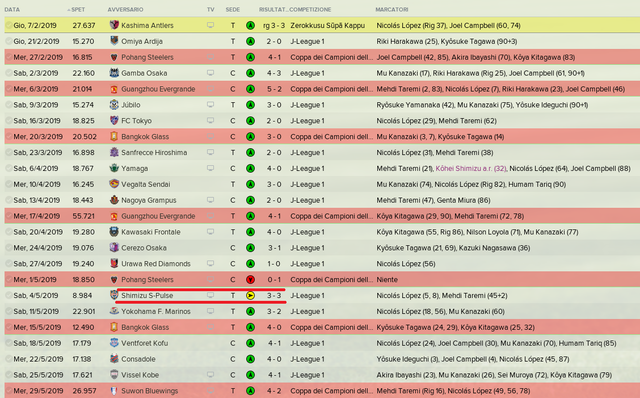Toggle the check circle beside Sab, 25/5/2019
The width and height of the screenshot is (640, 398).
click(9, 375)
